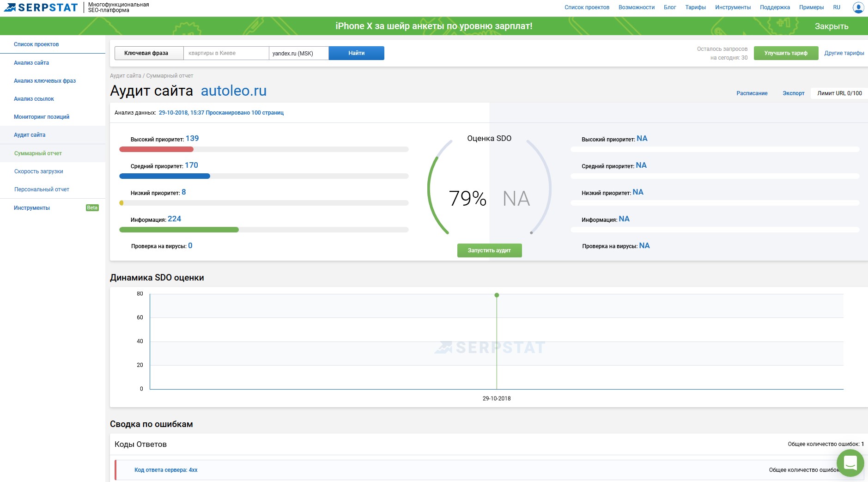The height and width of the screenshot is (482, 868).
Task: Open the Код ответа сервера: 4xx error row
Action: (x=166, y=470)
